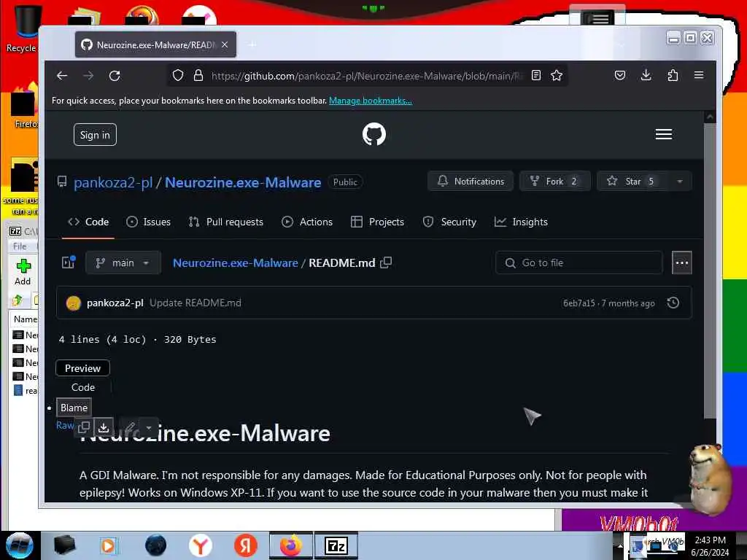Open the Windows Start button
Image resolution: width=747 pixels, height=560 pixels.
pyautogui.click(x=20, y=545)
